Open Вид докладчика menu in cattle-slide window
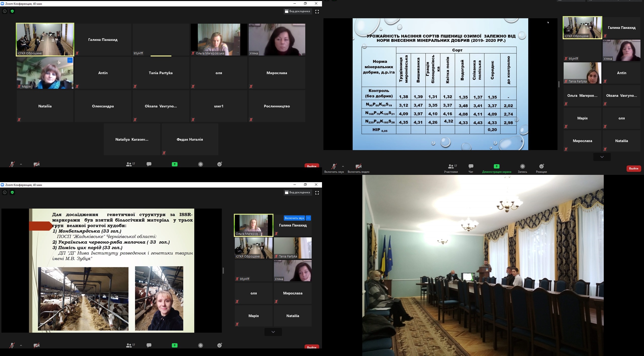The image size is (644, 356). click(x=298, y=192)
